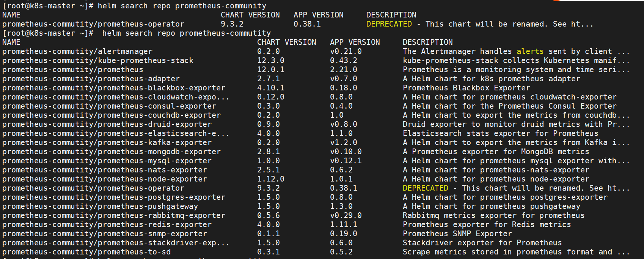This screenshot has height=259, width=644.
Task: Click 'Elasticsearch stats exporter for Prometheus' description
Action: (501, 133)
